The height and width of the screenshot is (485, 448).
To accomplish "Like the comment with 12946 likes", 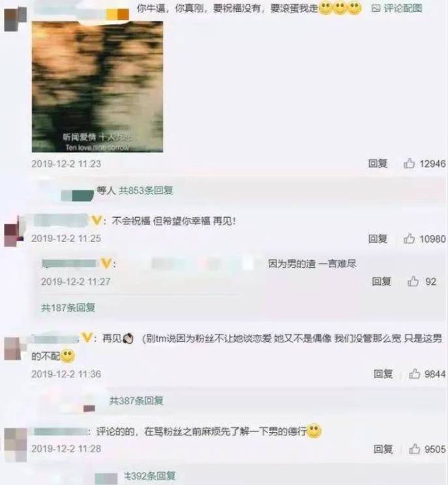I will pyautogui.click(x=409, y=163).
